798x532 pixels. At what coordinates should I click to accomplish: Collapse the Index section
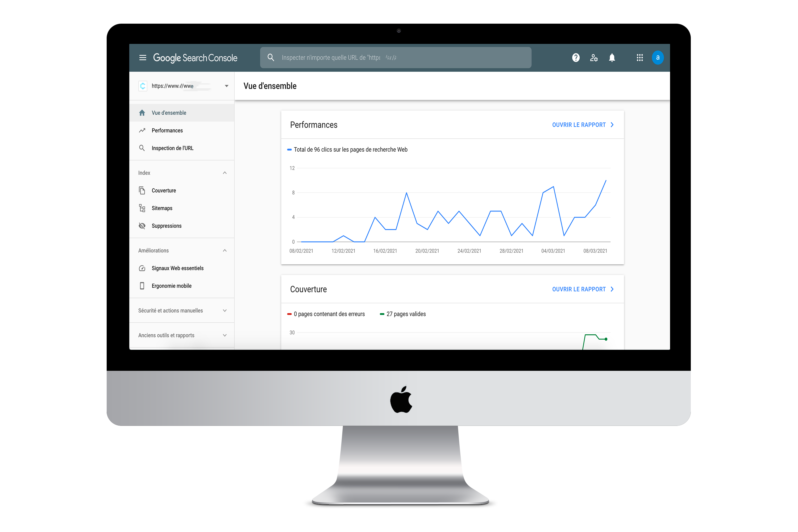click(x=225, y=173)
